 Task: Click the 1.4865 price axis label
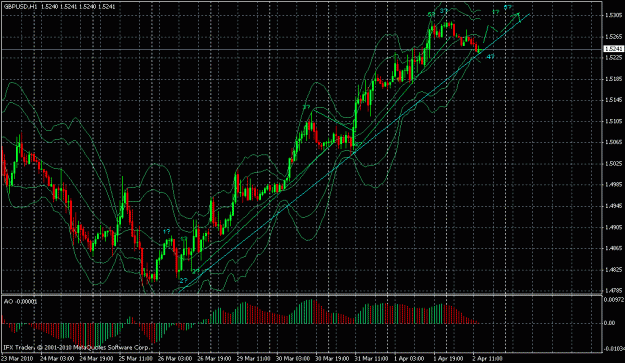613,248
